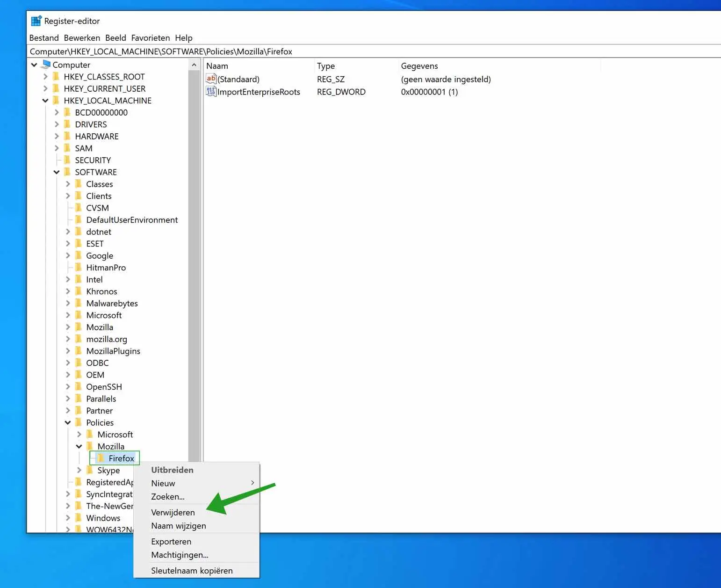Select the (Standaard) value name
Viewport: 721px width, 588px height.
[x=238, y=79]
